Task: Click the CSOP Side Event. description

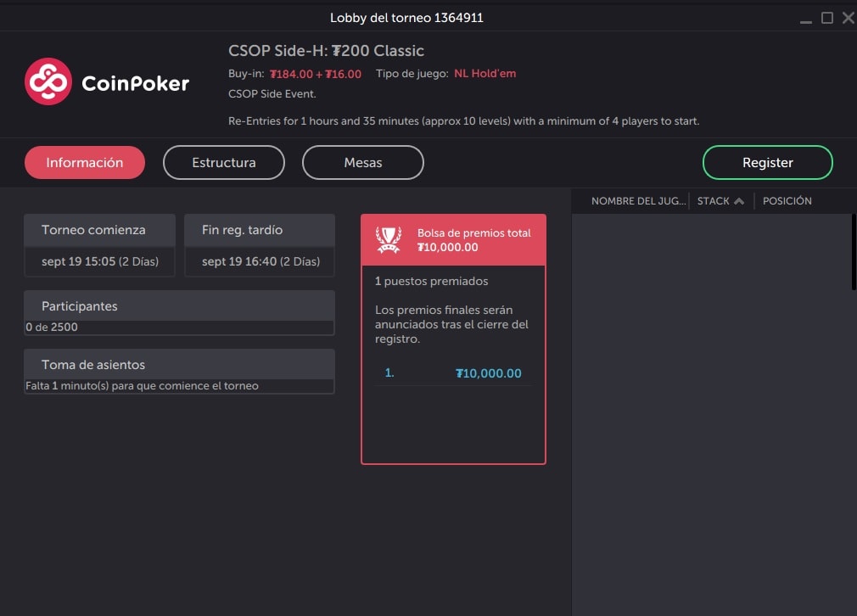Action: [272, 94]
